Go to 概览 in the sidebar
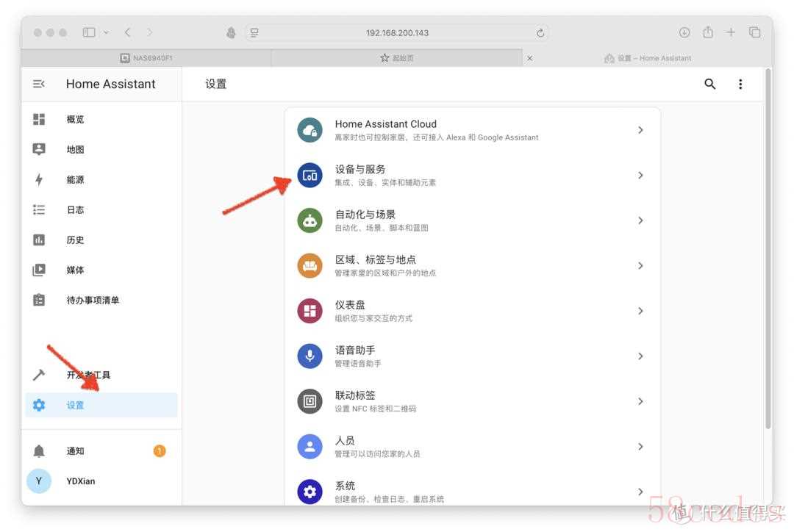 (x=101, y=119)
